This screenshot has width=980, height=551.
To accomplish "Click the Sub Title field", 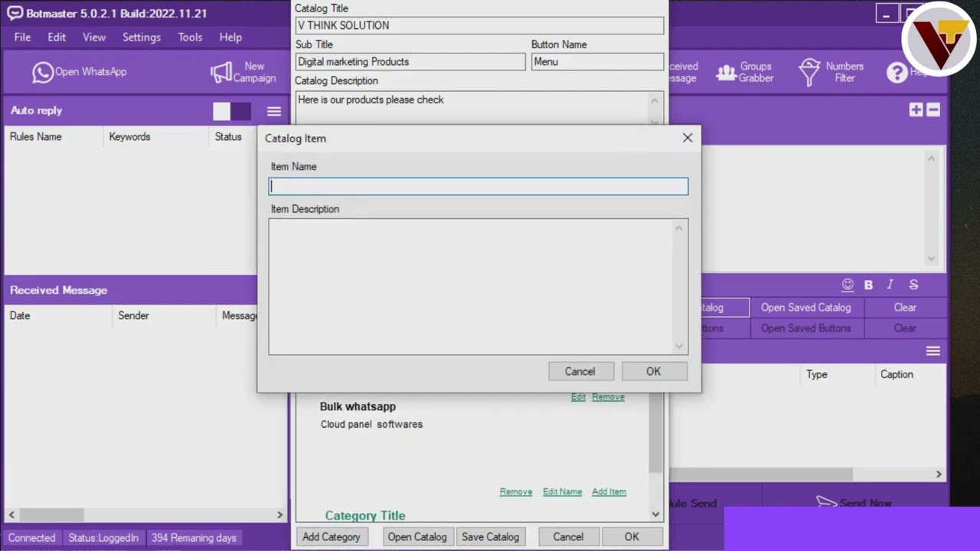I will coord(410,62).
